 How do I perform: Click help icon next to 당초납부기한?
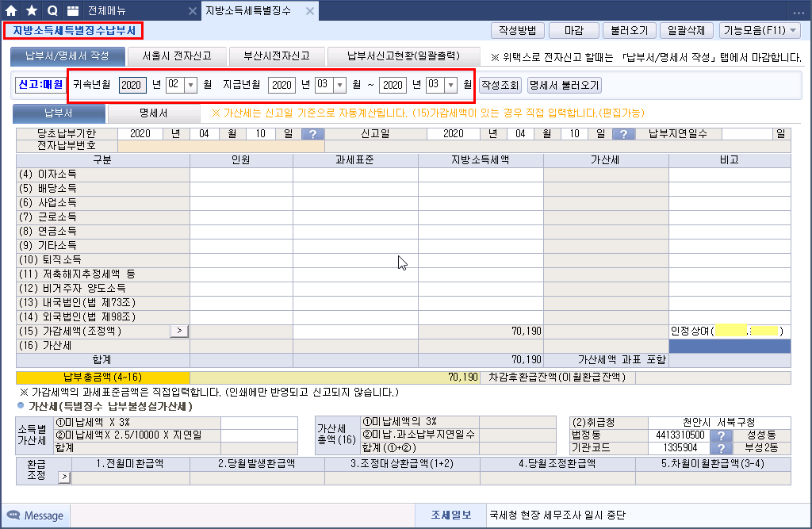[x=312, y=134]
